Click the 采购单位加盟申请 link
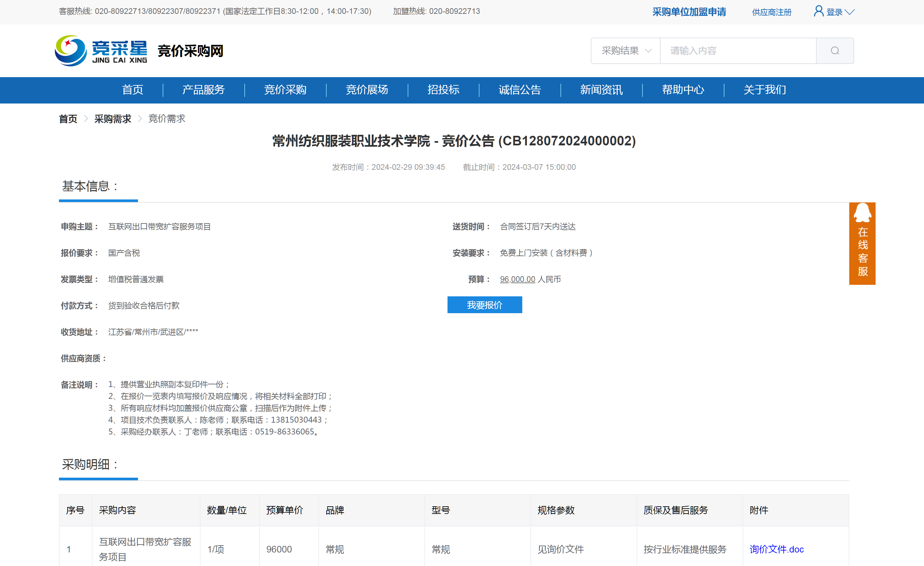This screenshot has height=566, width=924. [x=689, y=12]
